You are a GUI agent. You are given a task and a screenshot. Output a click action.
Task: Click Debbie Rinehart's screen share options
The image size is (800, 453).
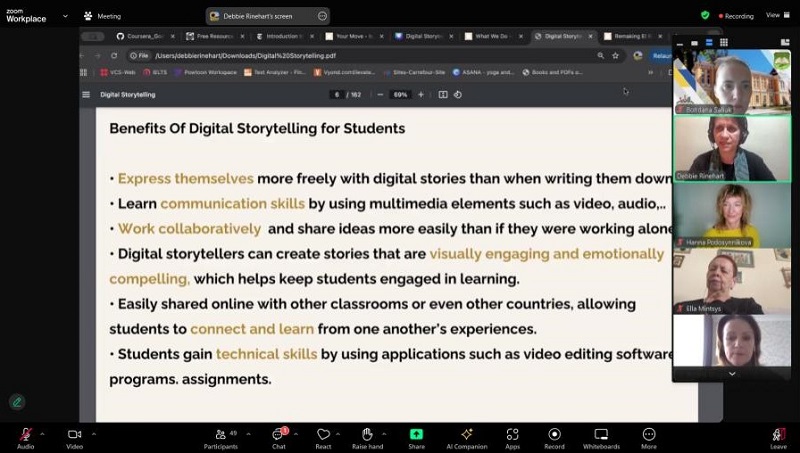[x=322, y=16]
